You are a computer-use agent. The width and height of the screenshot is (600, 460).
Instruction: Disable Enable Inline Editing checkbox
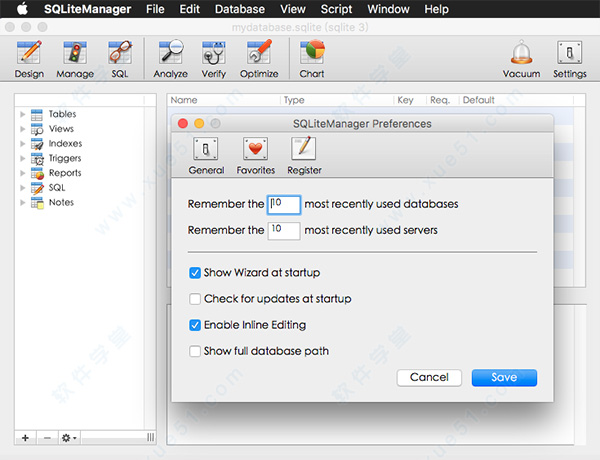[x=195, y=325]
